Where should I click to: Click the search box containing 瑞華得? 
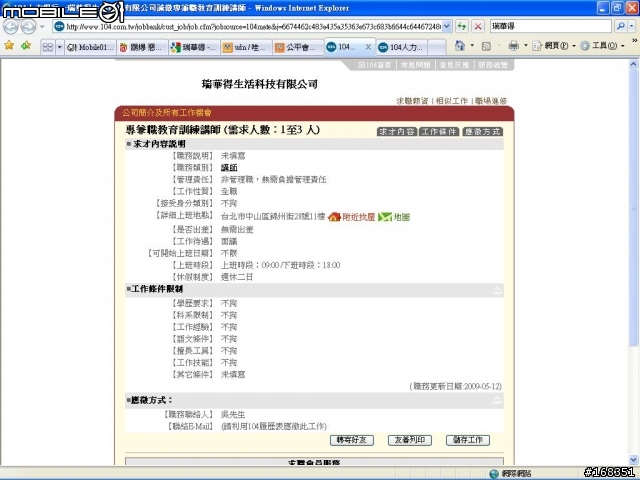tap(551, 26)
